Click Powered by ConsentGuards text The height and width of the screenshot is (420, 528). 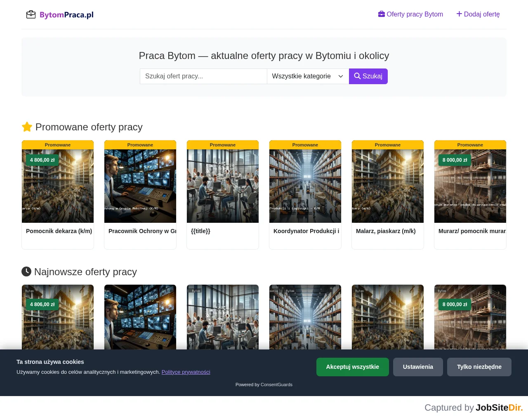tap(264, 385)
